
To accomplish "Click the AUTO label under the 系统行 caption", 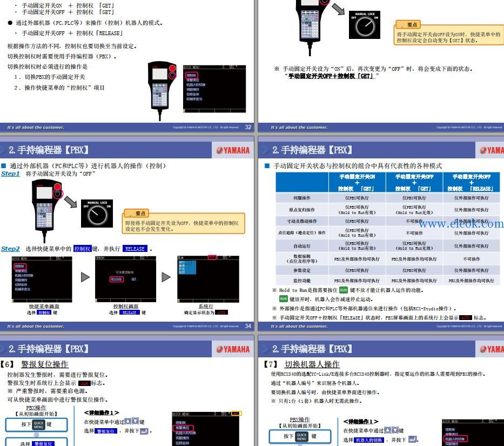I will pos(221,312).
